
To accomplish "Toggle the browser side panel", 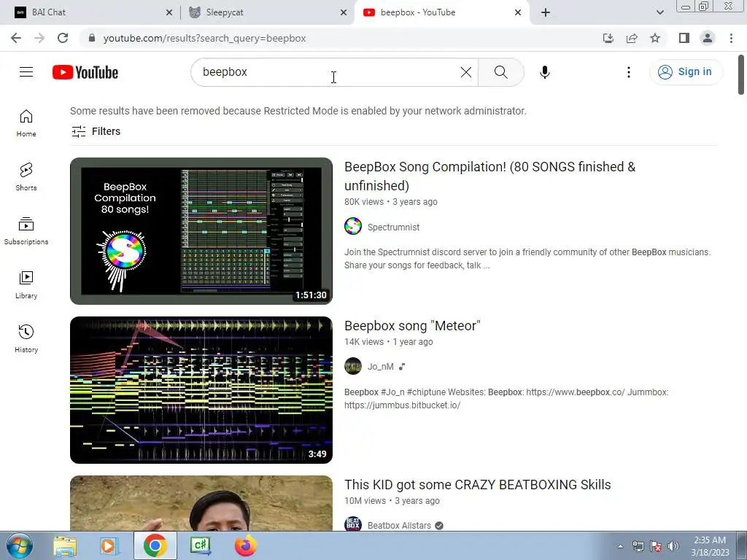I will click(x=684, y=38).
